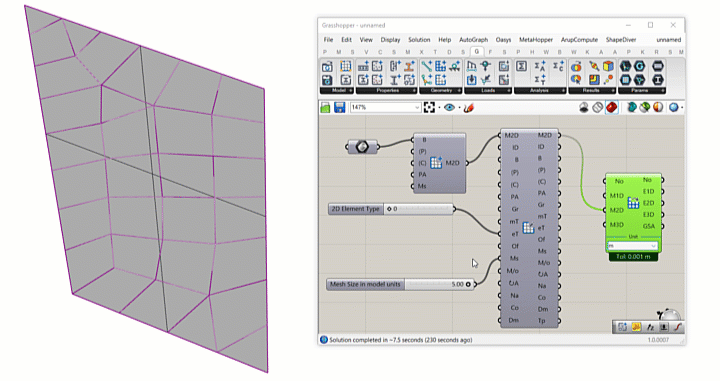The height and width of the screenshot is (381, 720).
Task: Click the Zoom Extents icon on canvas toolbar
Action: (429, 107)
